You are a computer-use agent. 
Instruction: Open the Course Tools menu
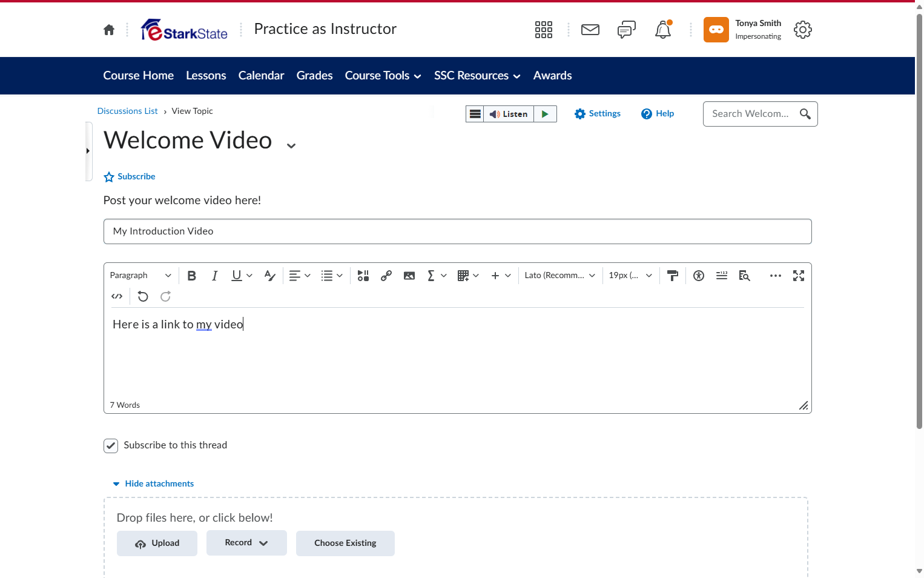tap(383, 76)
